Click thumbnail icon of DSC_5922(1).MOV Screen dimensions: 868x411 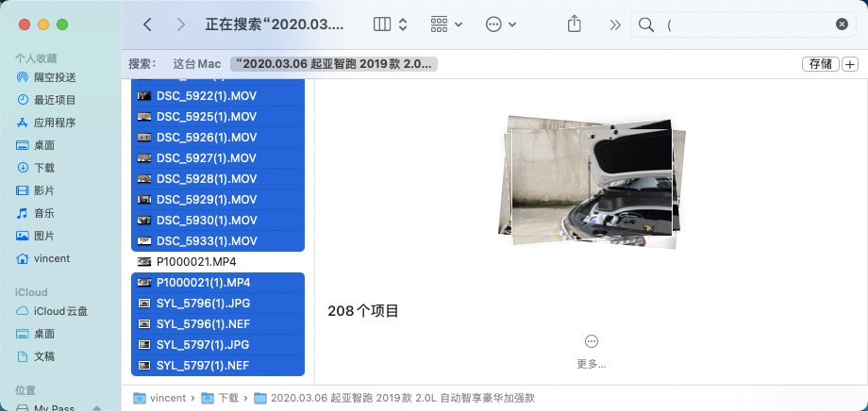pyautogui.click(x=144, y=96)
